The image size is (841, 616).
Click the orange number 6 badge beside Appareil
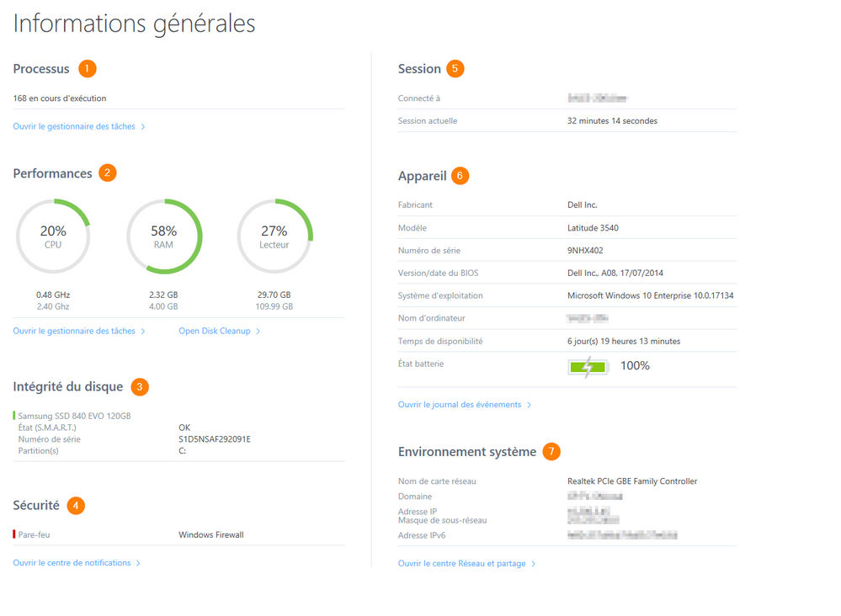pos(460,176)
